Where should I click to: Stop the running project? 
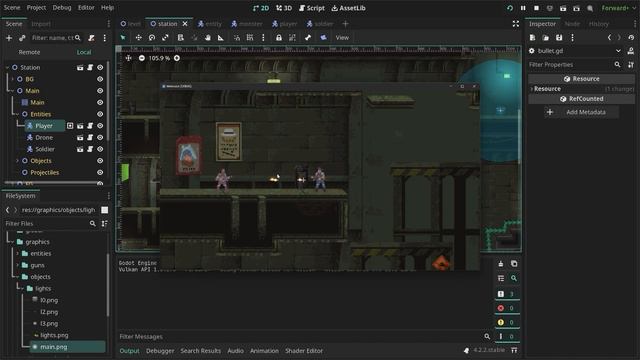536,8
